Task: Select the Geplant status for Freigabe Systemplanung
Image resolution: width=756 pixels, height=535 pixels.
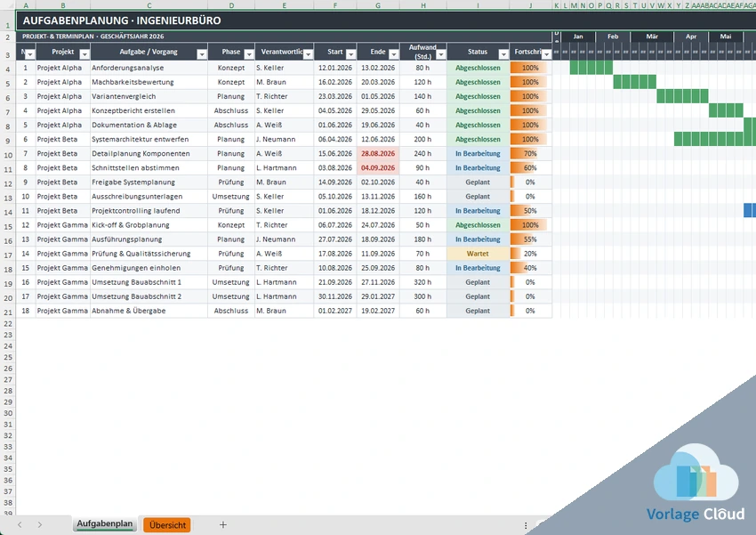Action: tap(478, 182)
